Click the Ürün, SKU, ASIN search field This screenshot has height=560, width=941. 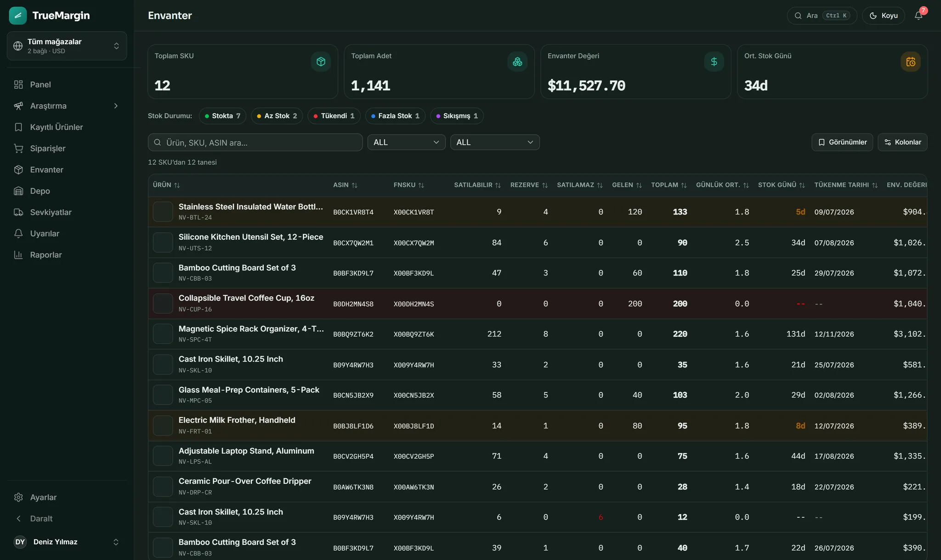[255, 142]
